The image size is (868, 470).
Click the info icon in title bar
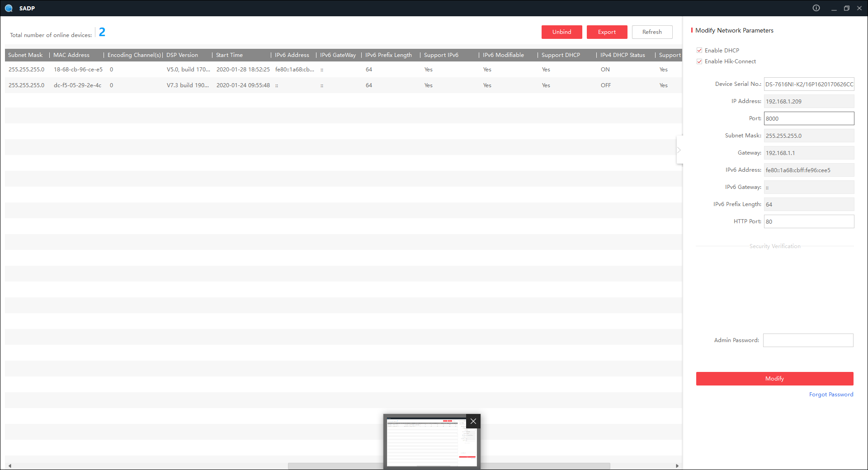point(816,8)
